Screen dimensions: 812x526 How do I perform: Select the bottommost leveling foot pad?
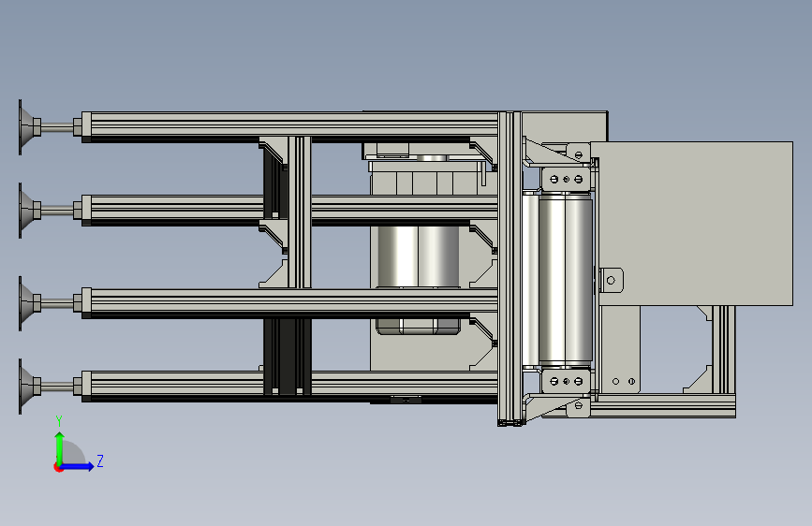pyautogui.click(x=29, y=387)
